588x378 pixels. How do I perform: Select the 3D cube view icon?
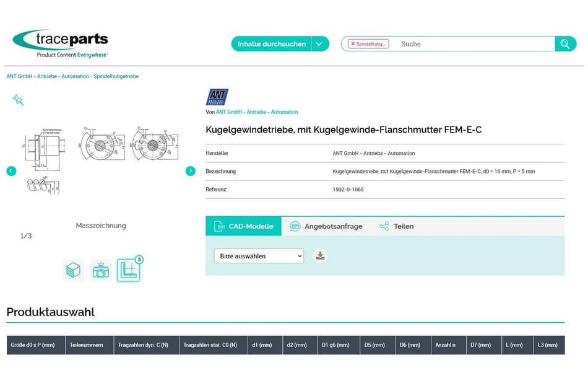pyautogui.click(x=73, y=270)
